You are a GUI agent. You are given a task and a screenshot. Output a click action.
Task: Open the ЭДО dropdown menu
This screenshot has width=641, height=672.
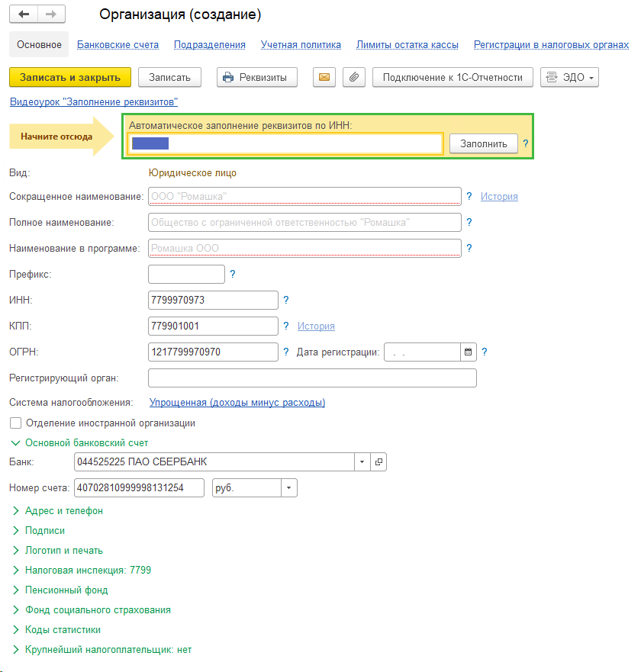click(x=569, y=77)
